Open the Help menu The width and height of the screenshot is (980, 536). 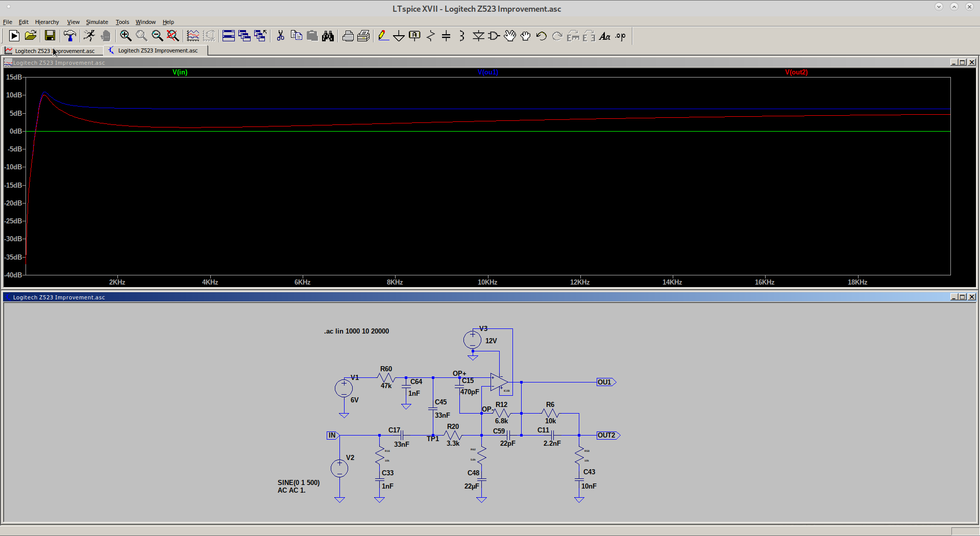(168, 22)
